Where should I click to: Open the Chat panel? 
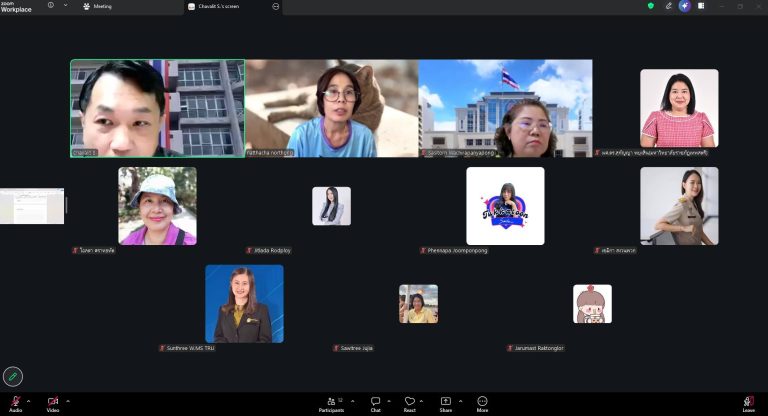375,404
